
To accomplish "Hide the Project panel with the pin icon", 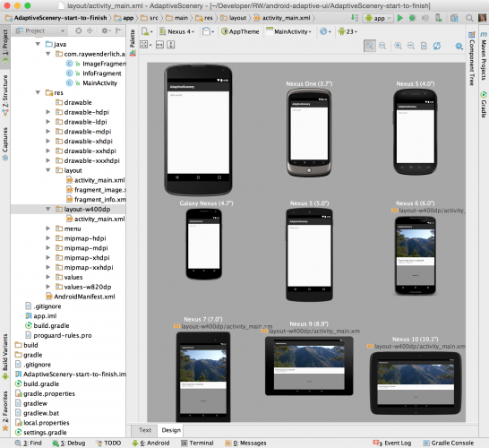I will click(118, 30).
